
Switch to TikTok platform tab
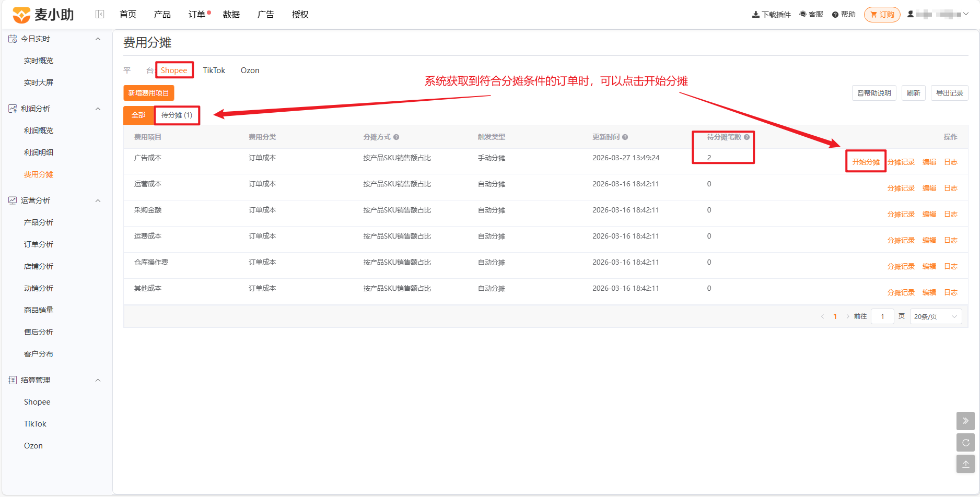[x=214, y=70]
